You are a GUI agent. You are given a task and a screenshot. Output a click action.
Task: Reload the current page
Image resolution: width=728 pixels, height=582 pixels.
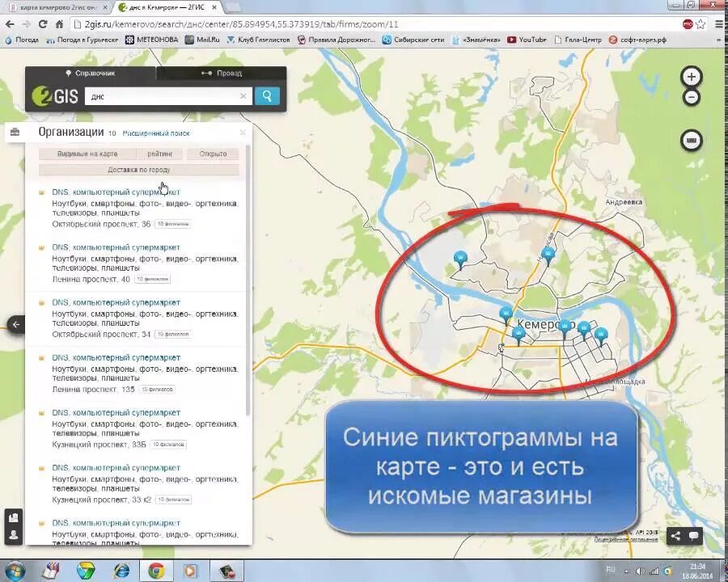tap(43, 24)
